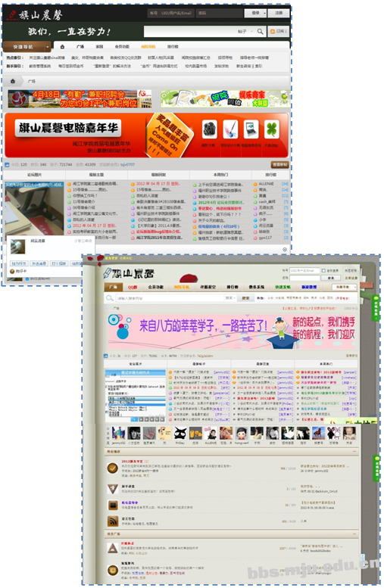Open the camera 摄影大赛 icon in red banner

pos(210,129)
